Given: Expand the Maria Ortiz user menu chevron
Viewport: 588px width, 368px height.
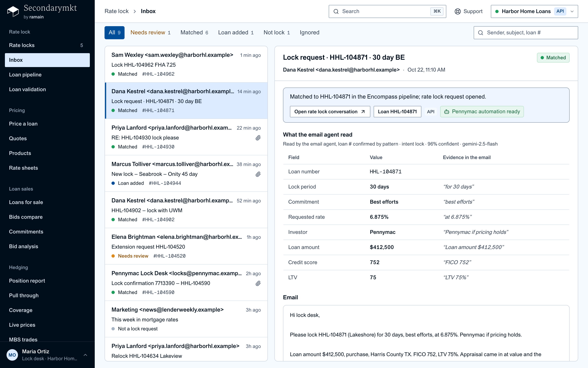Looking at the screenshot, I should click(x=85, y=355).
